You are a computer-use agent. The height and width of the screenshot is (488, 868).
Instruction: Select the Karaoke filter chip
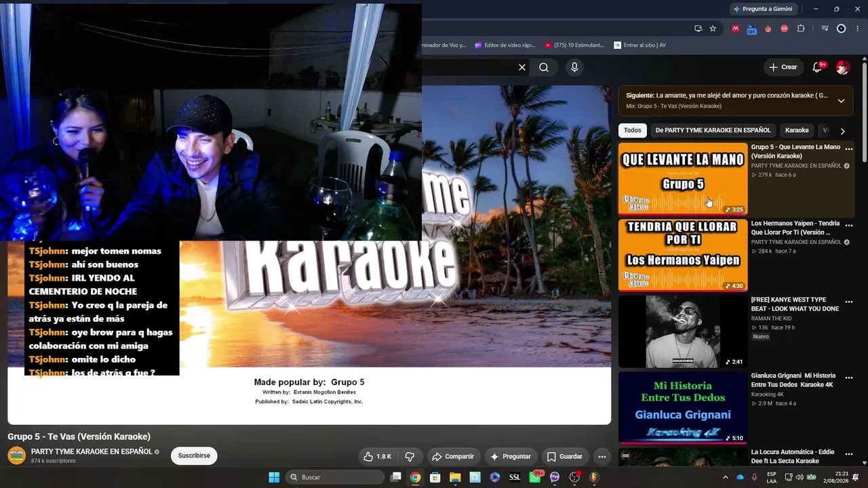(797, 130)
